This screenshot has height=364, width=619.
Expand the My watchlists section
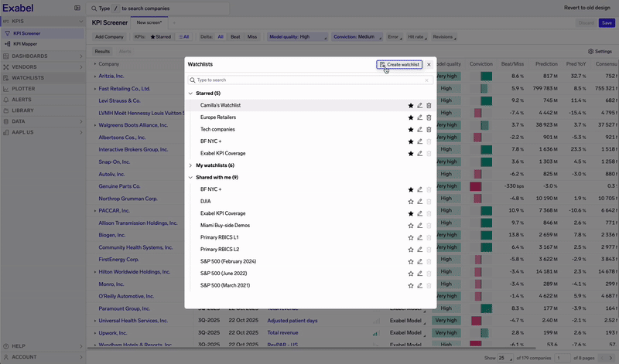click(x=190, y=165)
